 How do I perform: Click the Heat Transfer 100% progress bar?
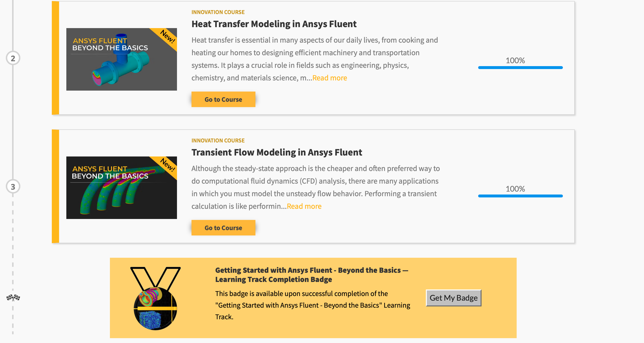[x=520, y=68]
